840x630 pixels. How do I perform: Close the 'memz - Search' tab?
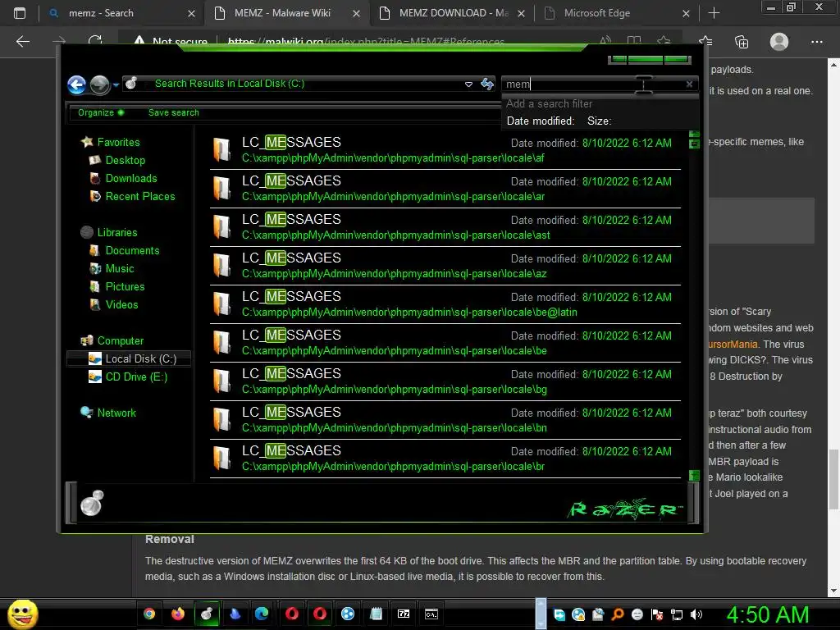[x=191, y=13]
